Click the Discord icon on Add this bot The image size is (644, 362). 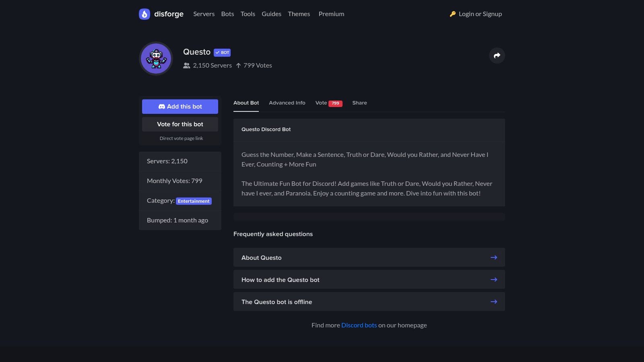click(x=162, y=107)
